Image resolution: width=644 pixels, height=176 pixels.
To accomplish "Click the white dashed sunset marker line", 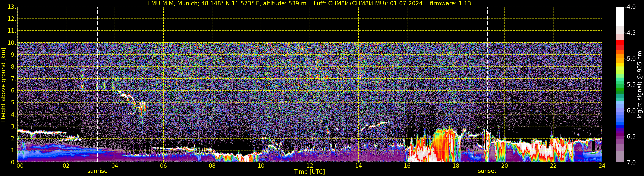I will 487,85.
